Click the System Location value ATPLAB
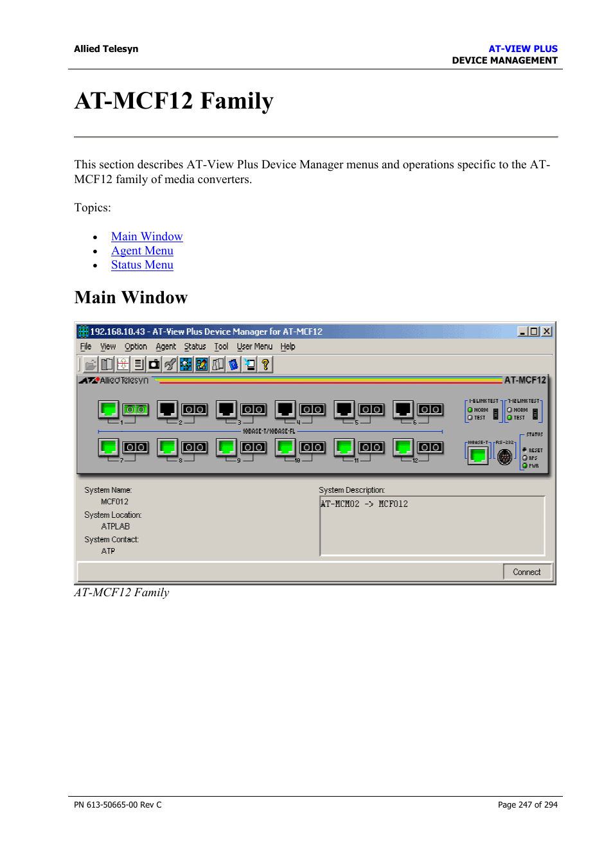The image size is (613, 868). click(115, 526)
